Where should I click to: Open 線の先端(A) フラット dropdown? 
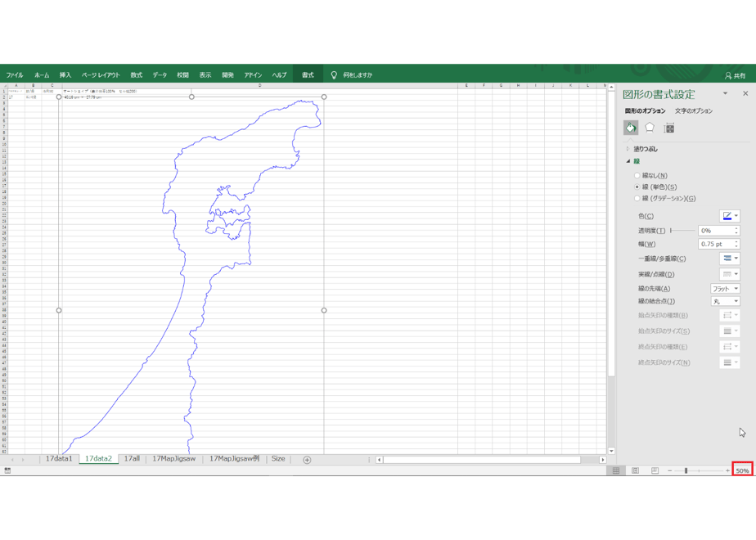pyautogui.click(x=725, y=289)
